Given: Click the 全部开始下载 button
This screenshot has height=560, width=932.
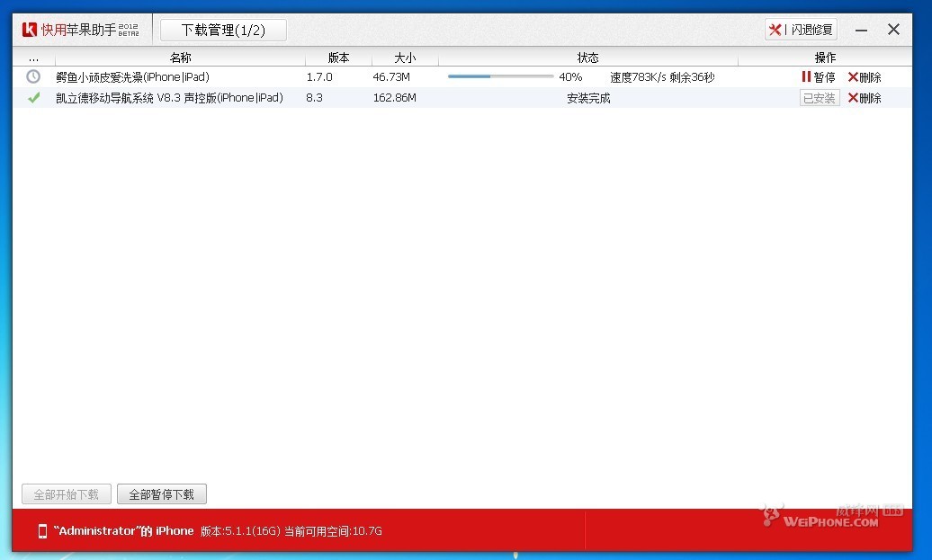Looking at the screenshot, I should tap(67, 494).
